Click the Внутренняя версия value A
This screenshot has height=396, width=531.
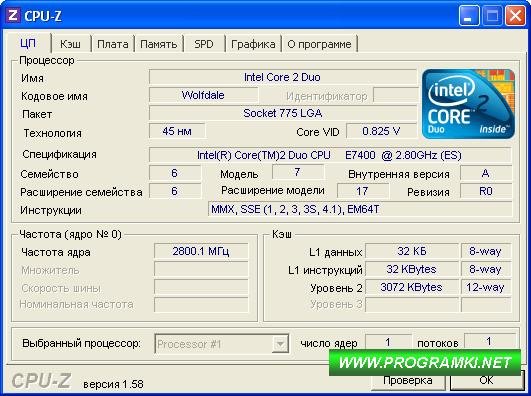(486, 173)
